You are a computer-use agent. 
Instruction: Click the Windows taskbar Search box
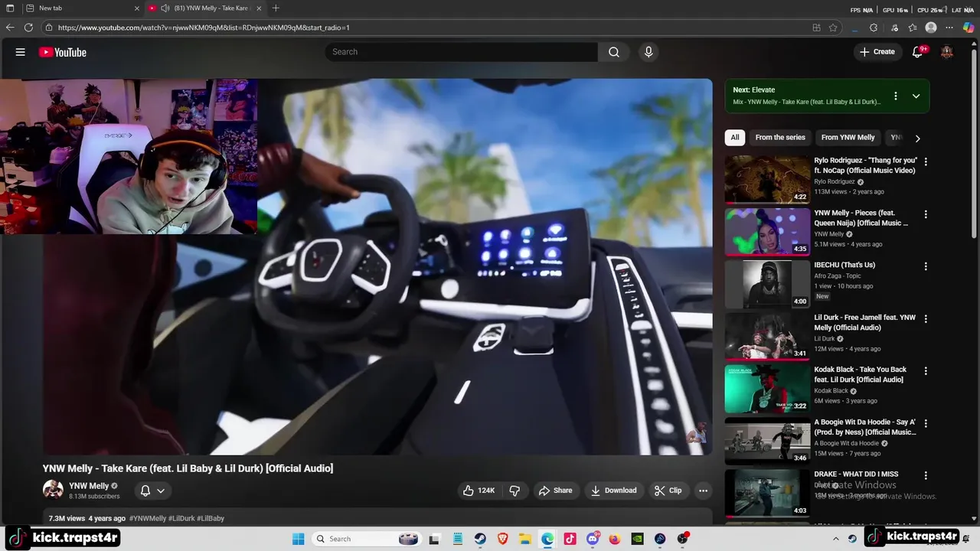pyautogui.click(x=366, y=539)
